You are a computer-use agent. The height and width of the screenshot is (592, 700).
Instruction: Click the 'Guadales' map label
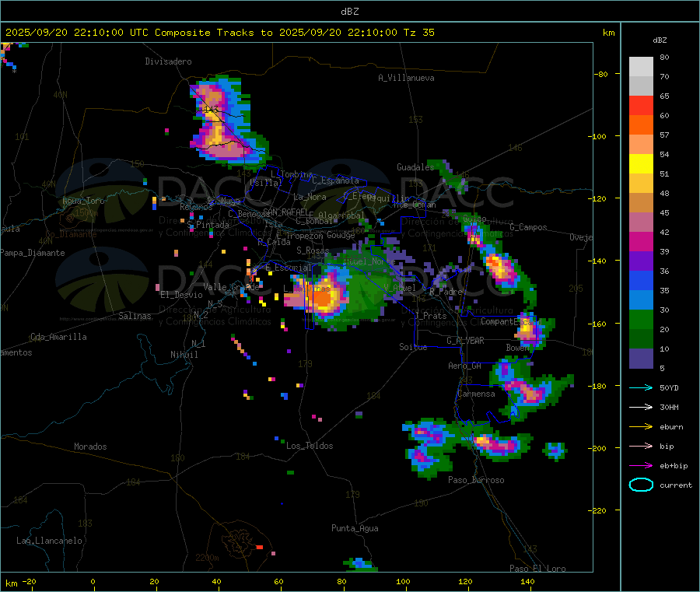pos(415,167)
